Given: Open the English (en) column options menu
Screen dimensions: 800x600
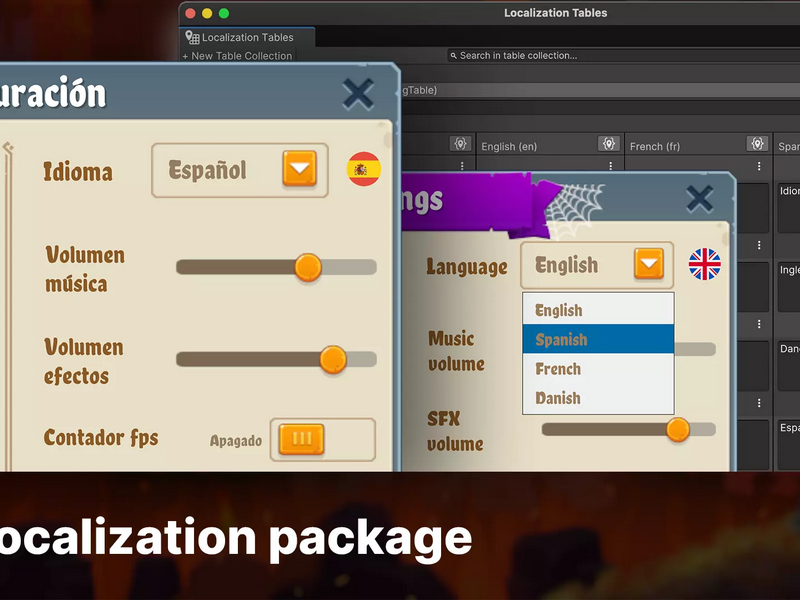Looking at the screenshot, I should click(x=610, y=166).
